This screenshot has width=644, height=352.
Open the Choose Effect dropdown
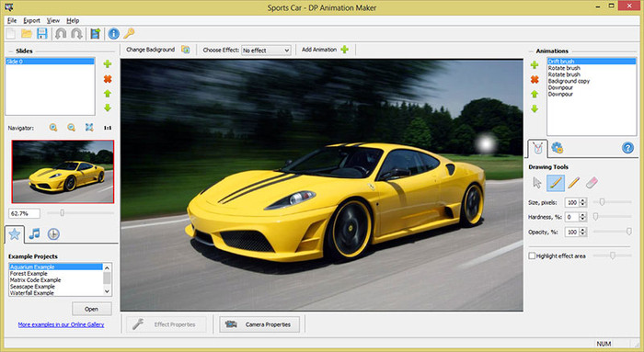pyautogui.click(x=266, y=50)
